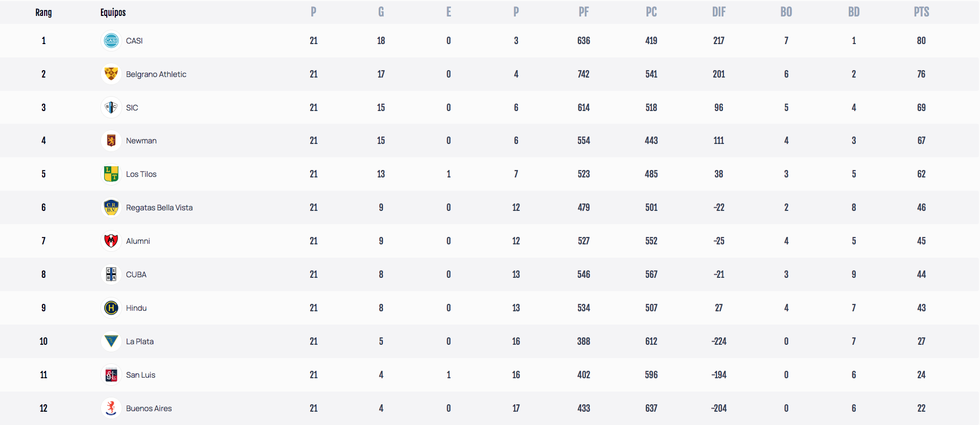Screen dimensions: 980x425
Task: Click the Rang column header
Action: tap(44, 12)
